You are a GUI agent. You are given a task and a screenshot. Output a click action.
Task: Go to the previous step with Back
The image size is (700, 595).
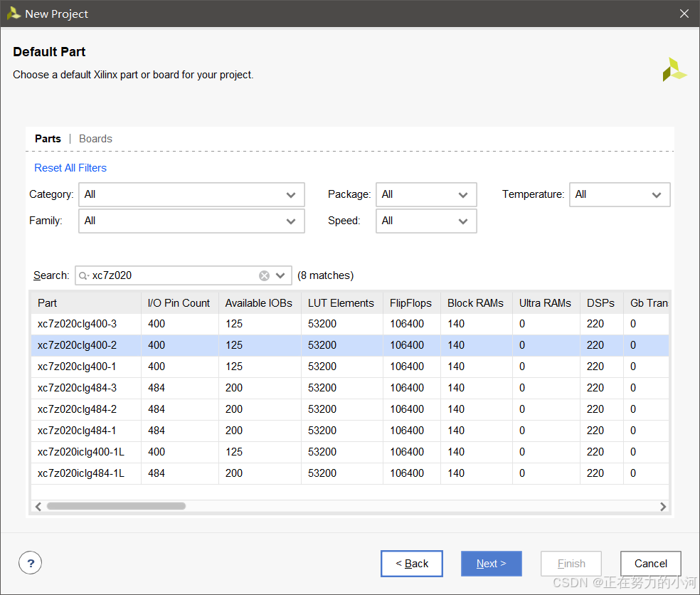pos(412,564)
